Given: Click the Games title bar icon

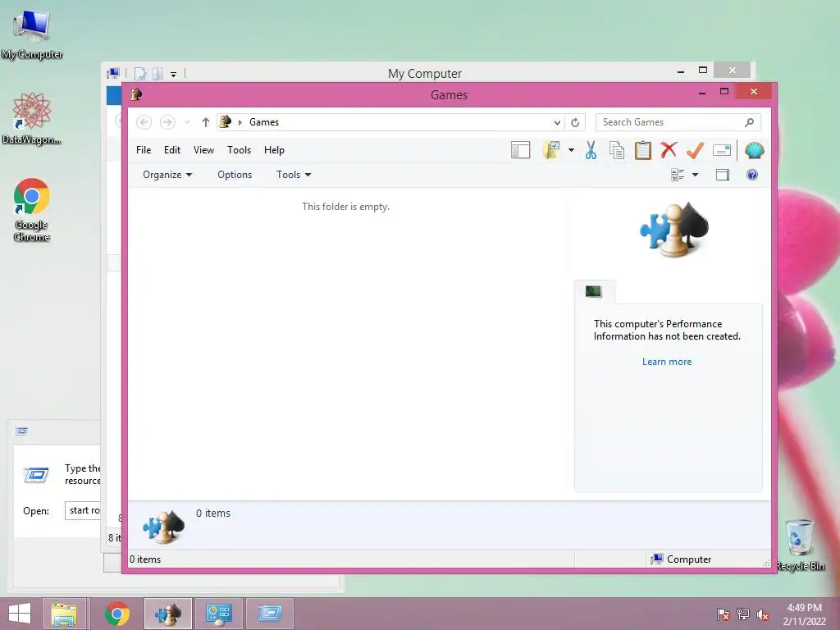Looking at the screenshot, I should coord(137,95).
